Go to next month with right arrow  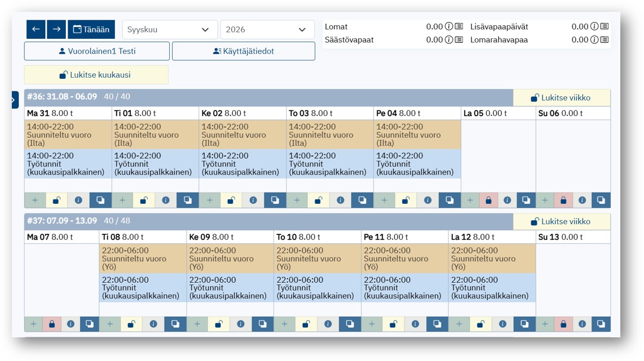pyautogui.click(x=56, y=29)
